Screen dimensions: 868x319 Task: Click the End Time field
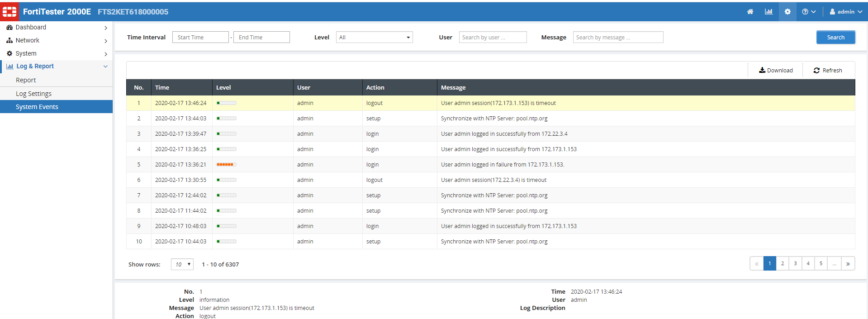click(261, 37)
